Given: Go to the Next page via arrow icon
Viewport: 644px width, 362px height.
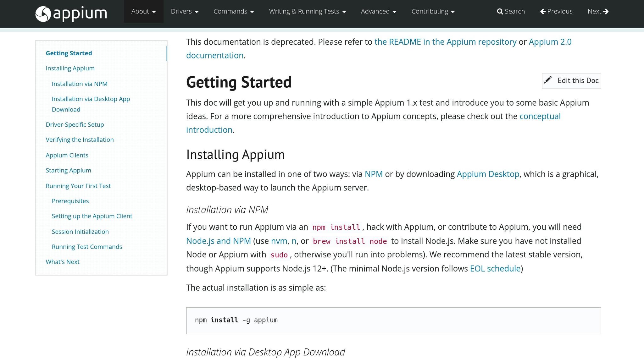Looking at the screenshot, I should tap(607, 11).
